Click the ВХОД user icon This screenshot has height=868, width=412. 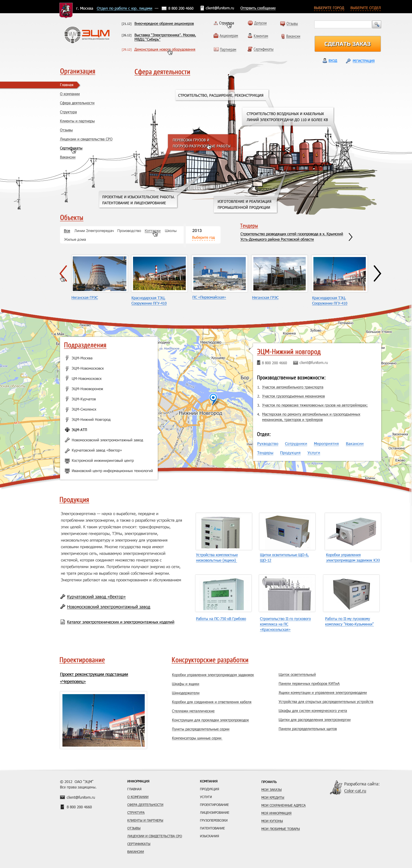click(325, 61)
